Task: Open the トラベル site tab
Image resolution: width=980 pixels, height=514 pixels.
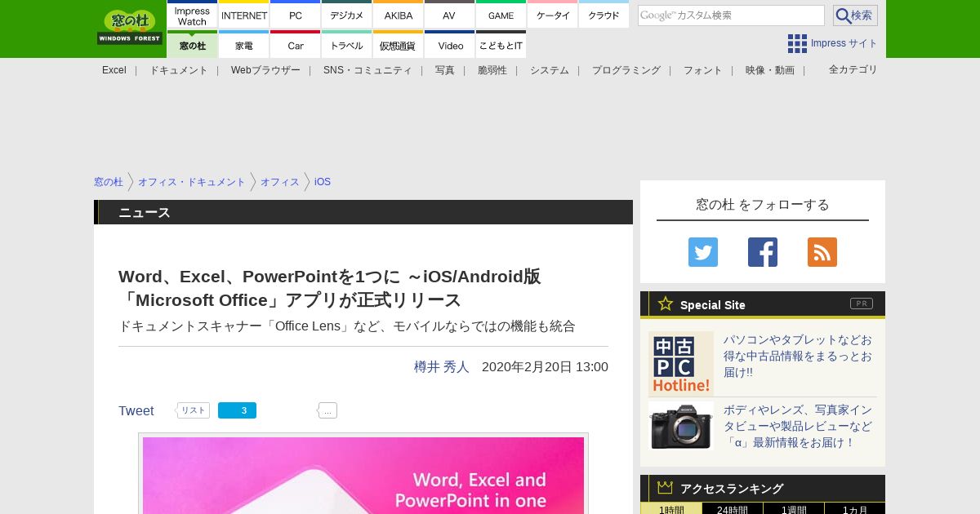Action: tap(347, 45)
